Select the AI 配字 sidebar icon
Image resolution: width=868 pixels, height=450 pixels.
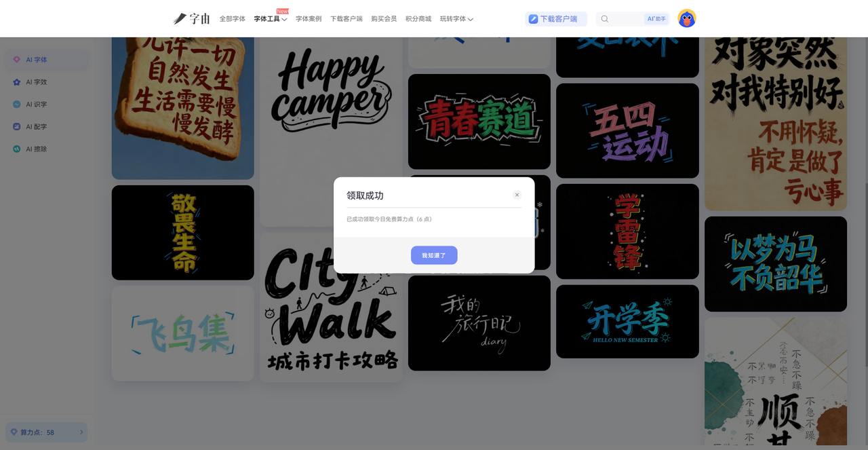(x=17, y=127)
